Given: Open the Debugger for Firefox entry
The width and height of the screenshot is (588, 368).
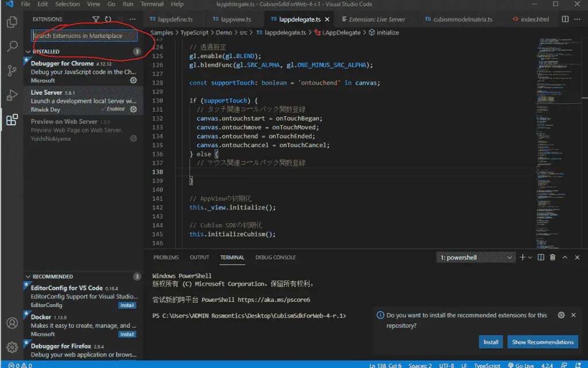Looking at the screenshot, I should point(83,350).
